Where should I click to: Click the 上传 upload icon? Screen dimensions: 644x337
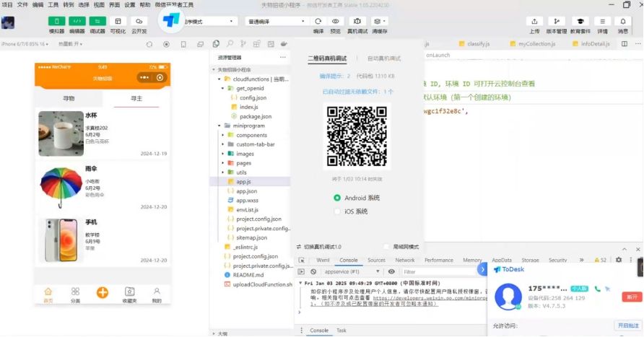point(534,21)
